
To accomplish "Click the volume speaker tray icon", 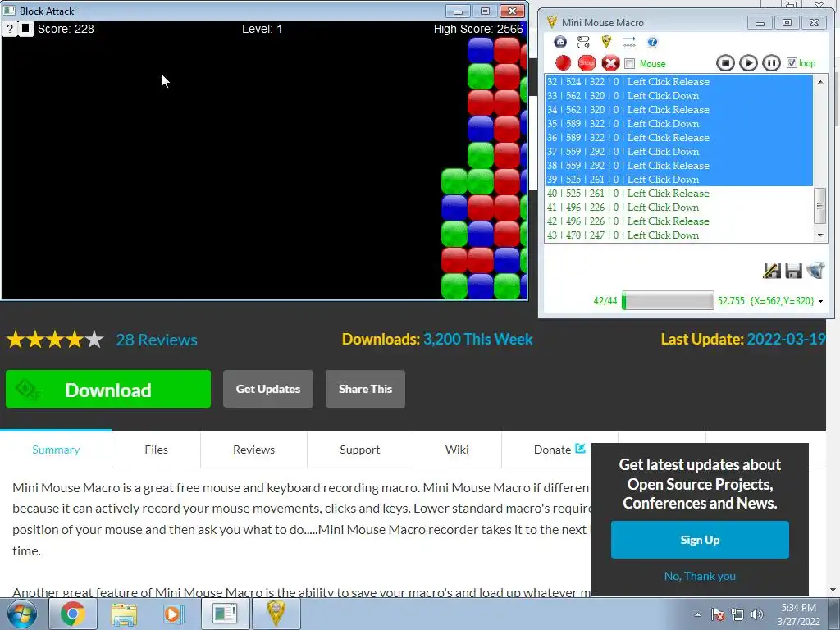I will [757, 614].
